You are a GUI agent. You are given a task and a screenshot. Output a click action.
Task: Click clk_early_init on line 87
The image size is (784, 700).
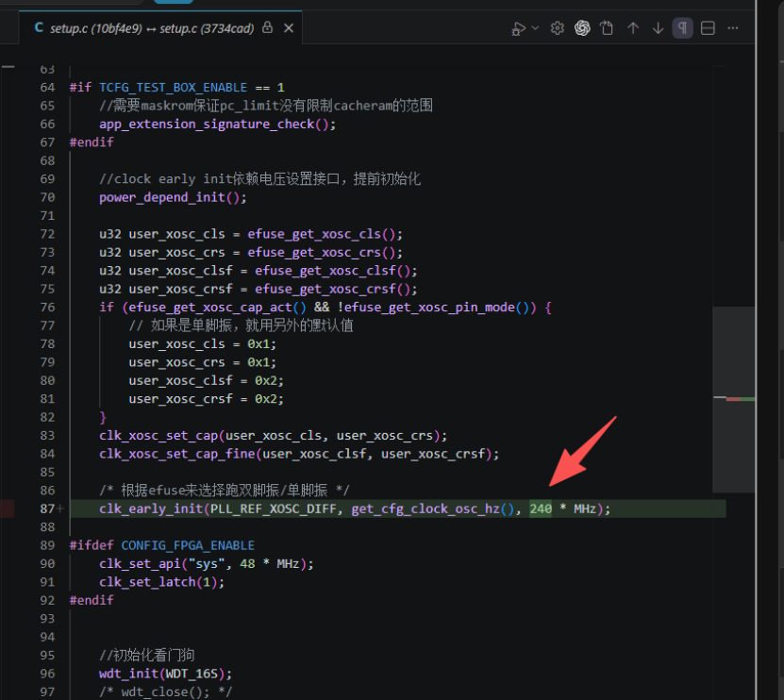click(x=151, y=509)
